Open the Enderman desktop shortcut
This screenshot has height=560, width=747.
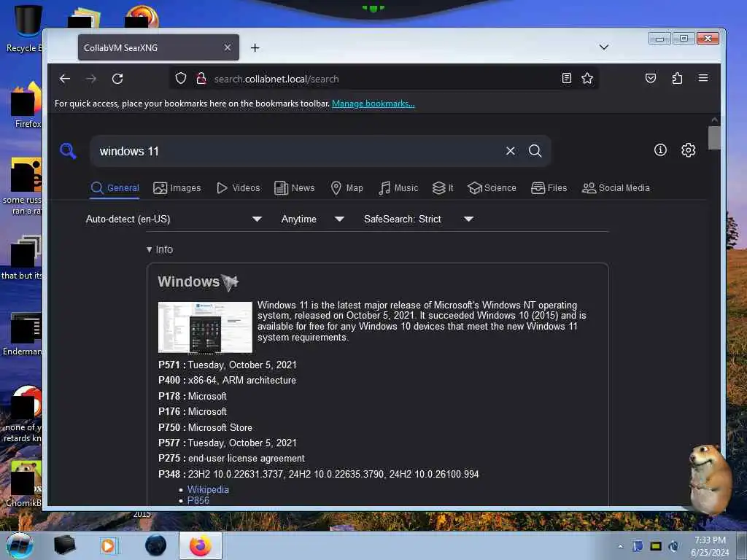(x=23, y=334)
